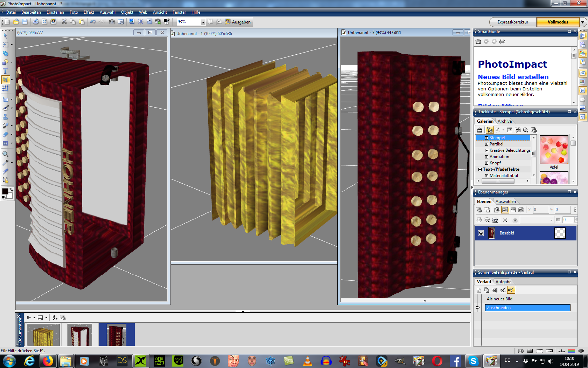Viewport: 588px width, 368px height.
Task: Open a file with folder icon
Action: click(16, 22)
